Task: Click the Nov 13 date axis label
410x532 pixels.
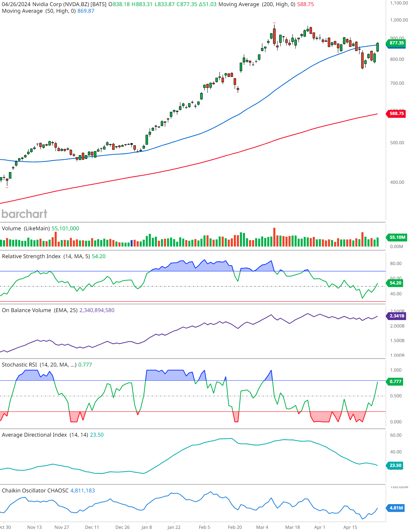Action: click(x=35, y=527)
